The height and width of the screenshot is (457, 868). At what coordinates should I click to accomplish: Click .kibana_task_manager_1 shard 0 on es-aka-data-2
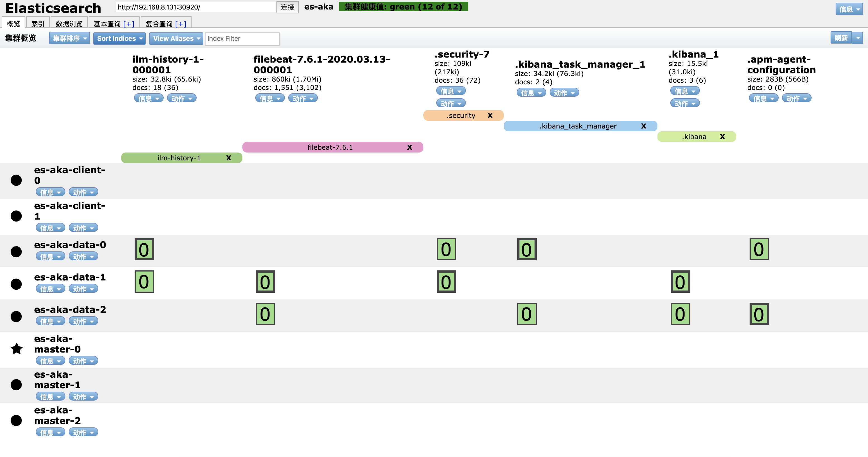pos(527,314)
